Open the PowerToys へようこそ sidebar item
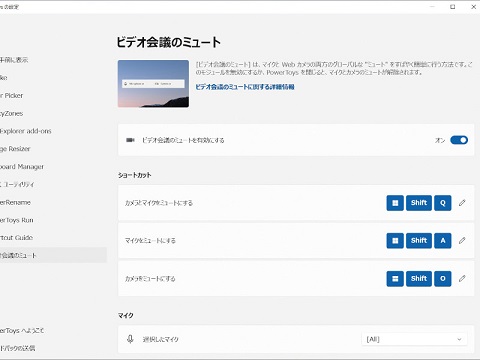 point(22,331)
